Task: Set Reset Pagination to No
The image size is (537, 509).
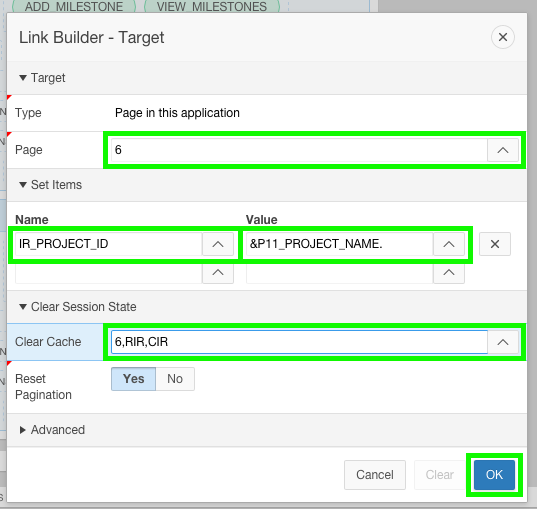Action: click(175, 379)
